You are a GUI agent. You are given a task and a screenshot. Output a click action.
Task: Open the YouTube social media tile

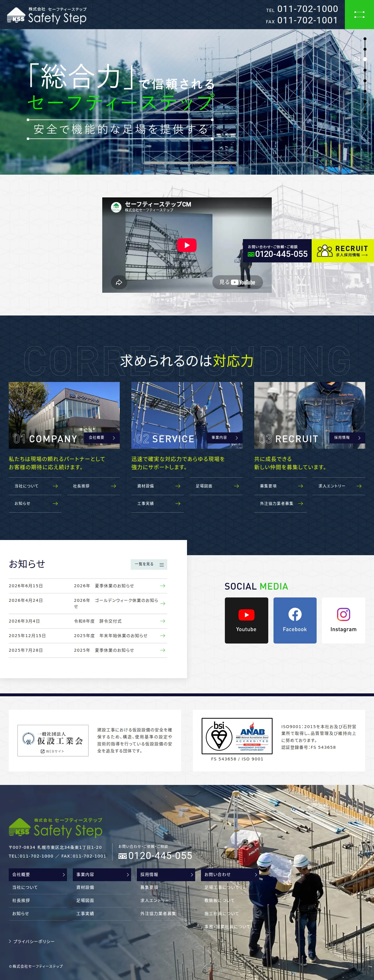coord(246,620)
